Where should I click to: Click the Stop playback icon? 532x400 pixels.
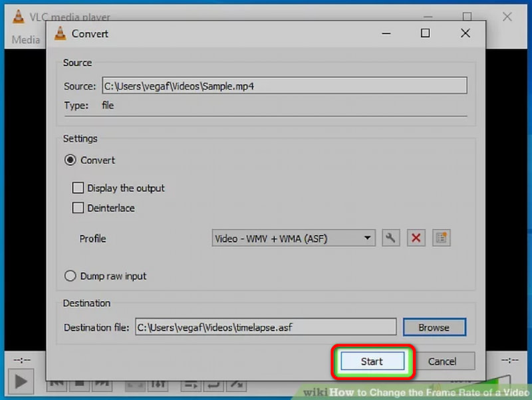coord(79,385)
